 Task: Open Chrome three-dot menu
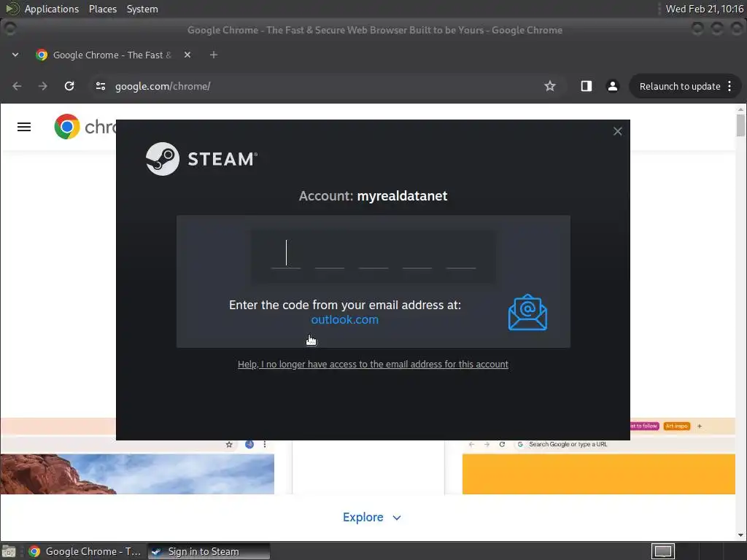click(x=729, y=86)
